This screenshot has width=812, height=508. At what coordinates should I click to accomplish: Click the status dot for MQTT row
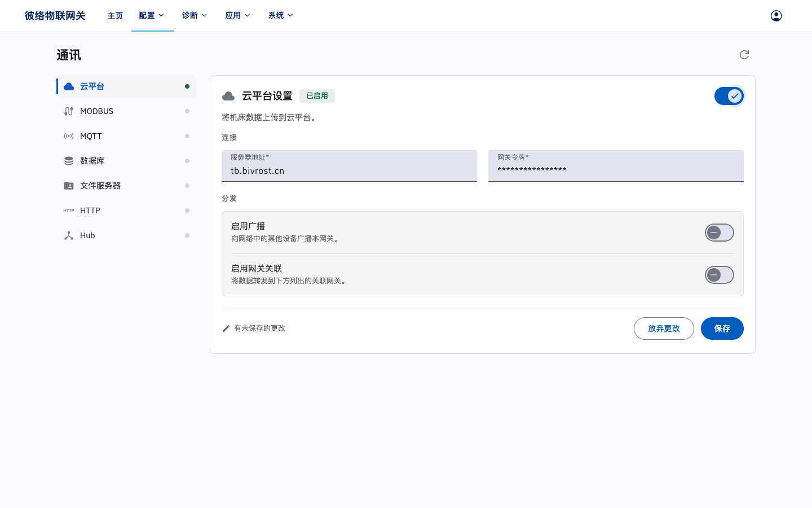tap(187, 136)
